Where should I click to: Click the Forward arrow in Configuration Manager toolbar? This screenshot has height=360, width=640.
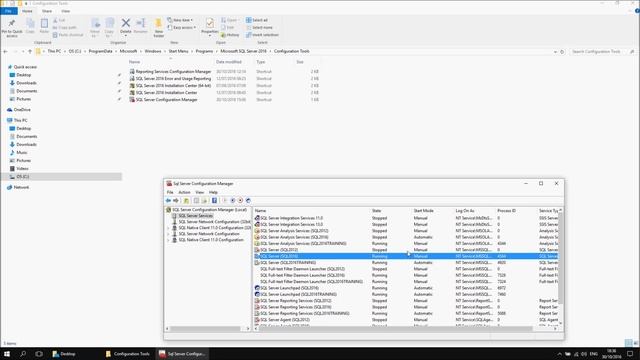click(176, 200)
